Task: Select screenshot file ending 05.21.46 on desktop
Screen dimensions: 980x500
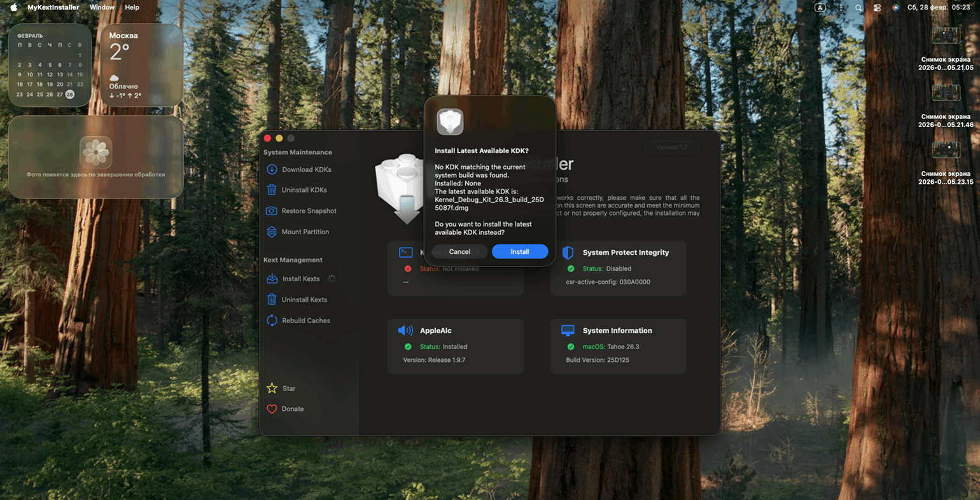Action: pos(946,106)
